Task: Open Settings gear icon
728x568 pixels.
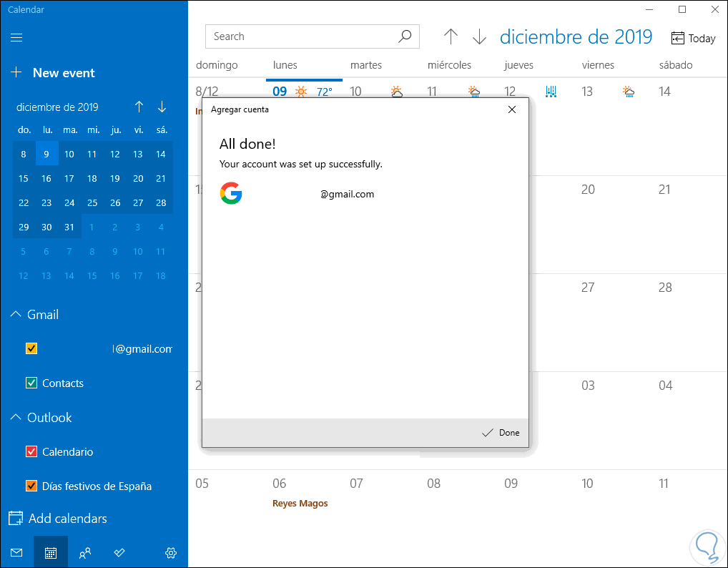Action: tap(171, 552)
